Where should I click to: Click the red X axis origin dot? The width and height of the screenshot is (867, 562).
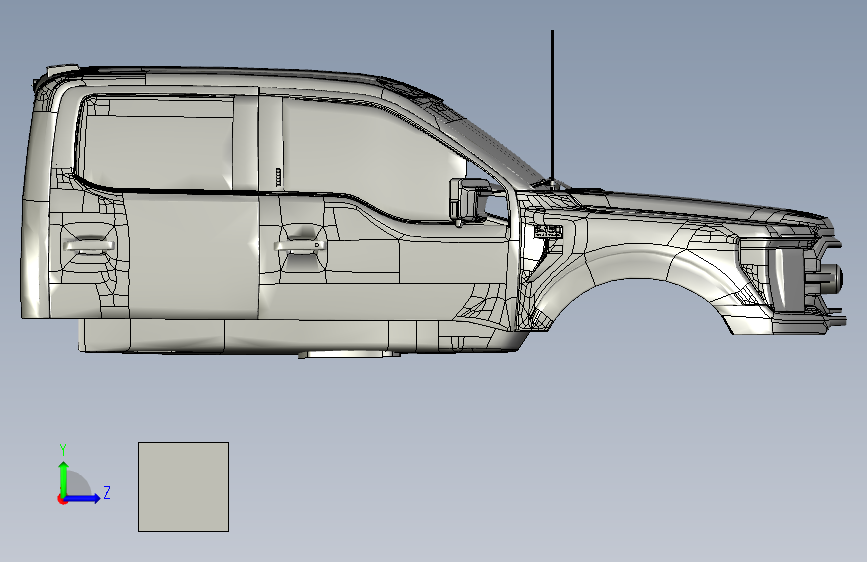(62, 499)
